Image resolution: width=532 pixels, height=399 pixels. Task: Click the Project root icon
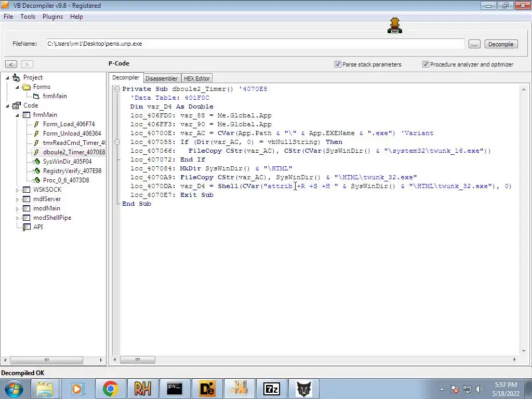point(16,78)
